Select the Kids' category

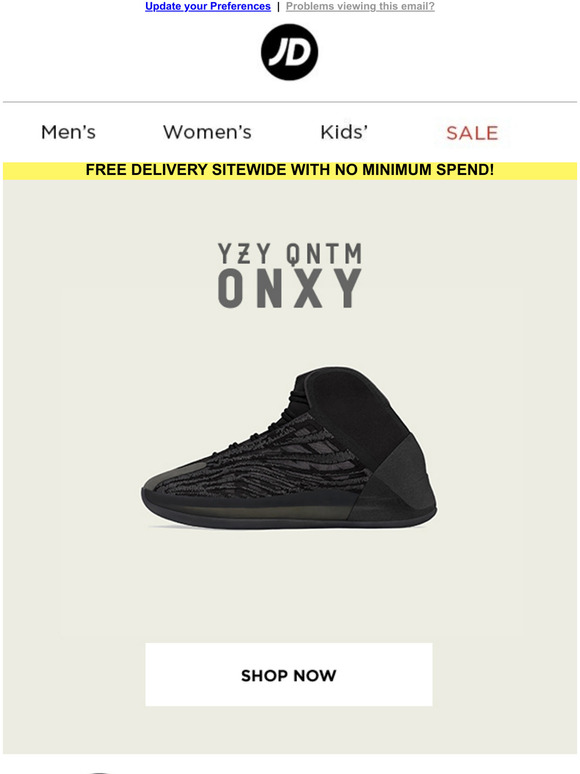coord(344,132)
